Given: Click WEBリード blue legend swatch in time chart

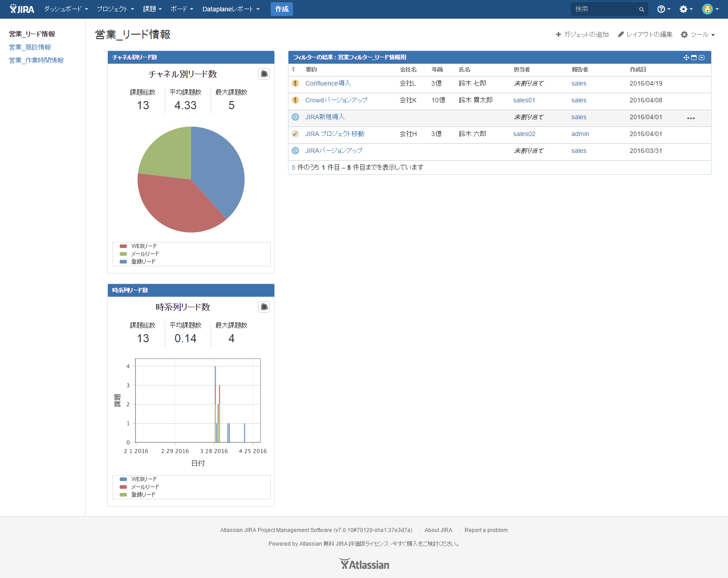Looking at the screenshot, I should click(123, 479).
